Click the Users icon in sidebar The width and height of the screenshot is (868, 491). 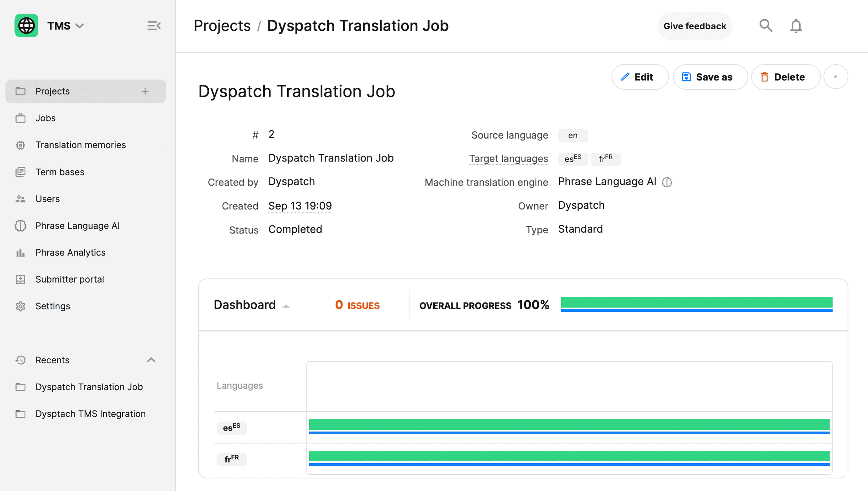point(21,199)
